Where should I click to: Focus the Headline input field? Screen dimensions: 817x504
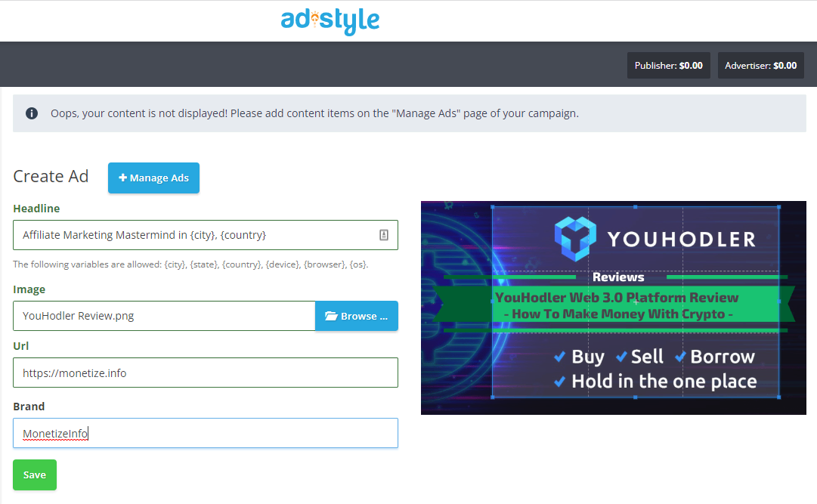point(206,235)
